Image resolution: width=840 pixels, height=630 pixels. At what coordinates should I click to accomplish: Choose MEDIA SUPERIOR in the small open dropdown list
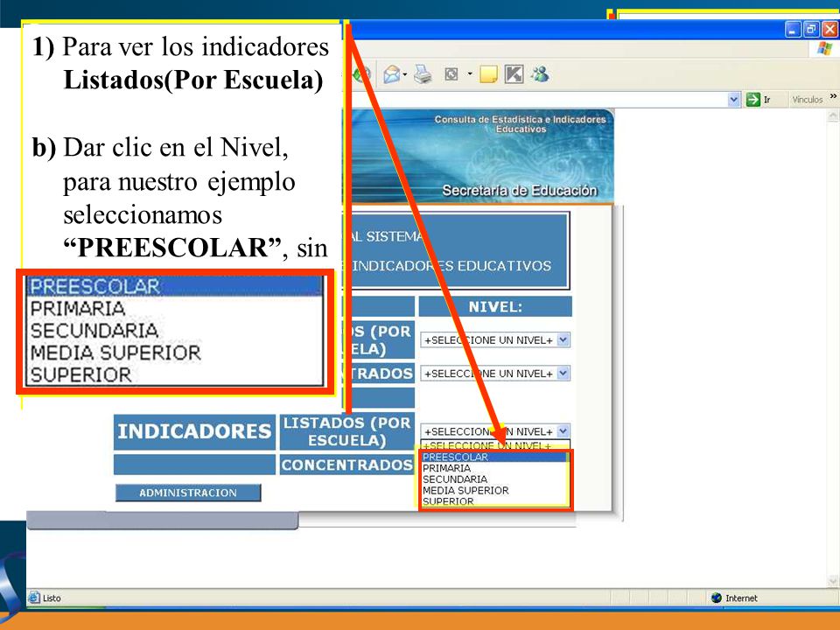[493, 491]
